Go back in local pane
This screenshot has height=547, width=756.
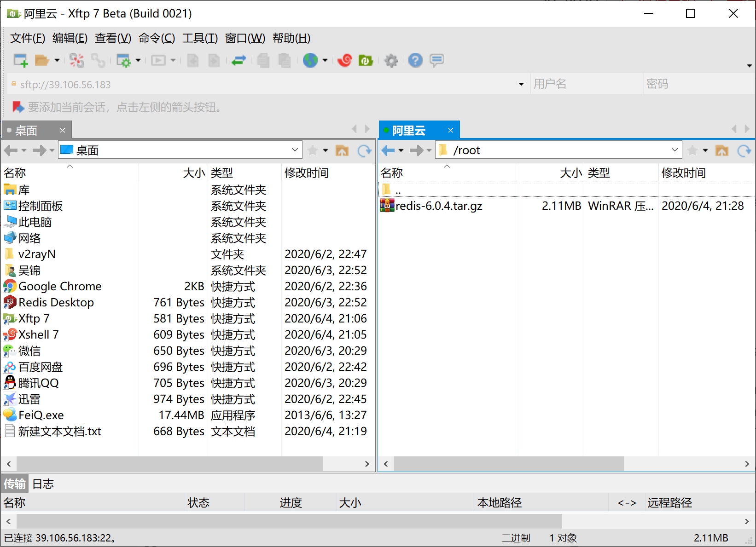pyautogui.click(x=11, y=150)
